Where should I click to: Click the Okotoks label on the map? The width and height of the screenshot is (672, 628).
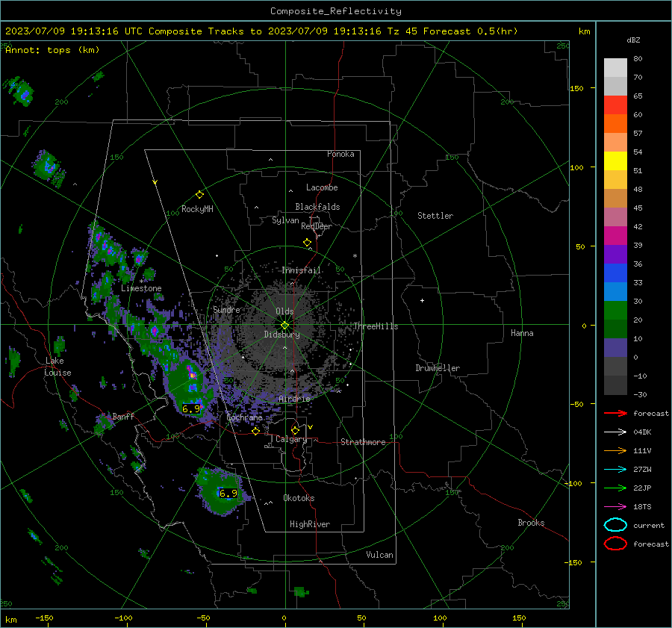click(x=299, y=498)
